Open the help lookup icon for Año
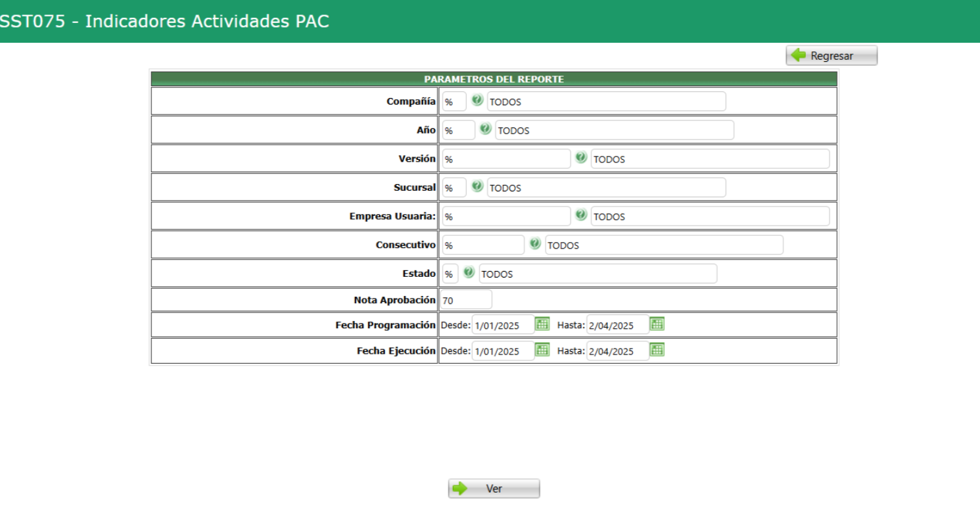Screen dimensions: 980x511 pos(485,129)
